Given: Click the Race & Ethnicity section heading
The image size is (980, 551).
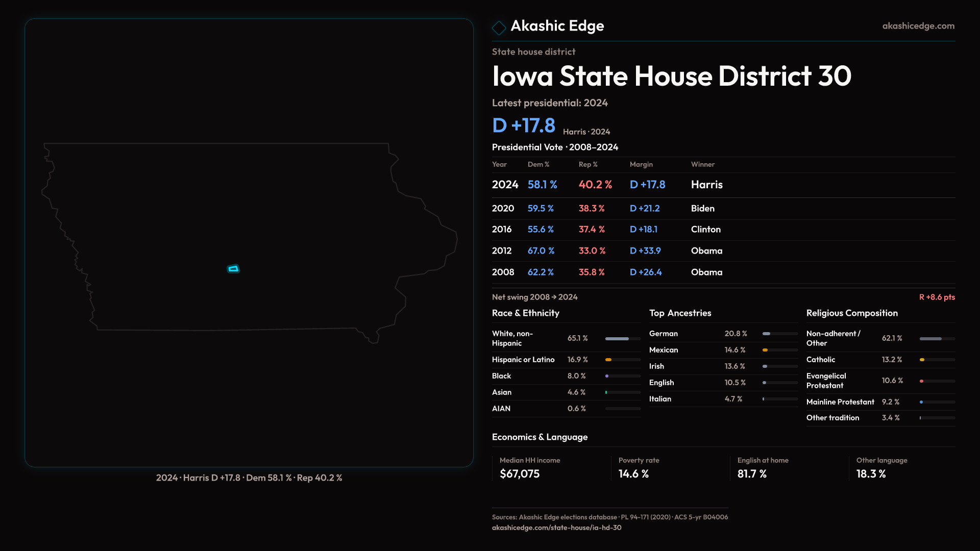Looking at the screenshot, I should click(525, 313).
